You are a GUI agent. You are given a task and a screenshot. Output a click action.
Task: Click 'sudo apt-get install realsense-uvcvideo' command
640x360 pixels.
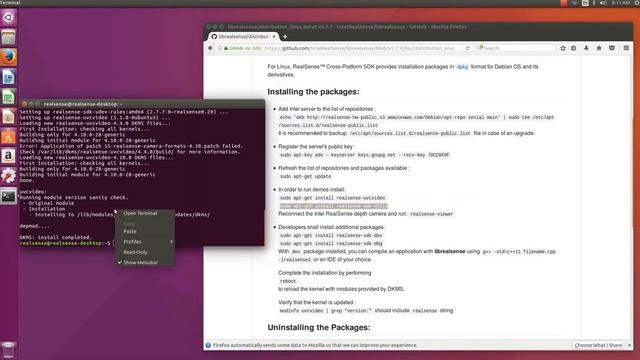coord(332,198)
